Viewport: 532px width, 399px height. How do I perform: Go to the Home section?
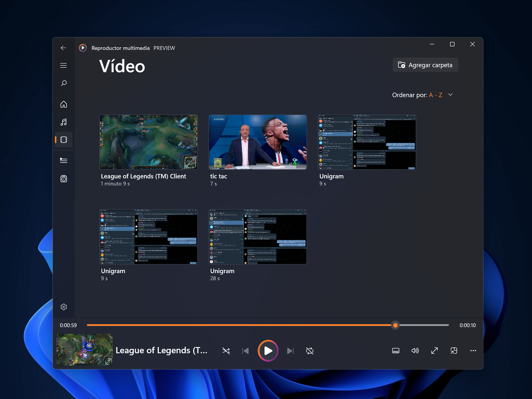tap(63, 104)
